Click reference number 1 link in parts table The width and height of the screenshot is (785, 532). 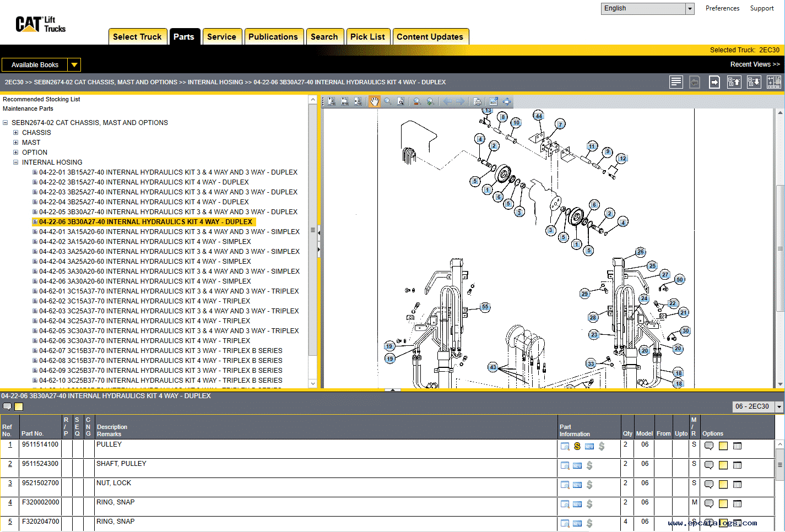(x=10, y=444)
